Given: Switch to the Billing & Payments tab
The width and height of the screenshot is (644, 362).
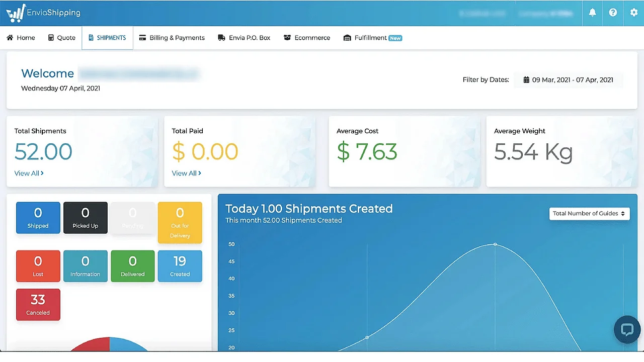Looking at the screenshot, I should pos(172,37).
